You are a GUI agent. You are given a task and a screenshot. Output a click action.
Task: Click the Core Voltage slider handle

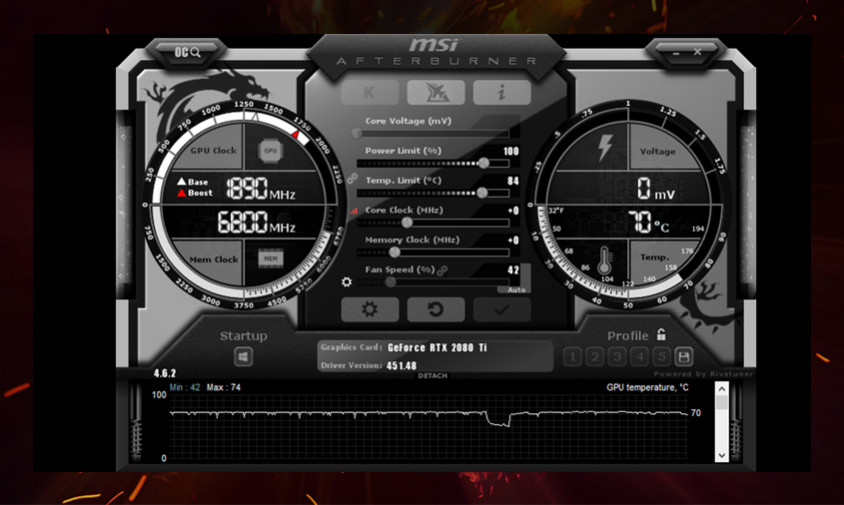pos(357,133)
